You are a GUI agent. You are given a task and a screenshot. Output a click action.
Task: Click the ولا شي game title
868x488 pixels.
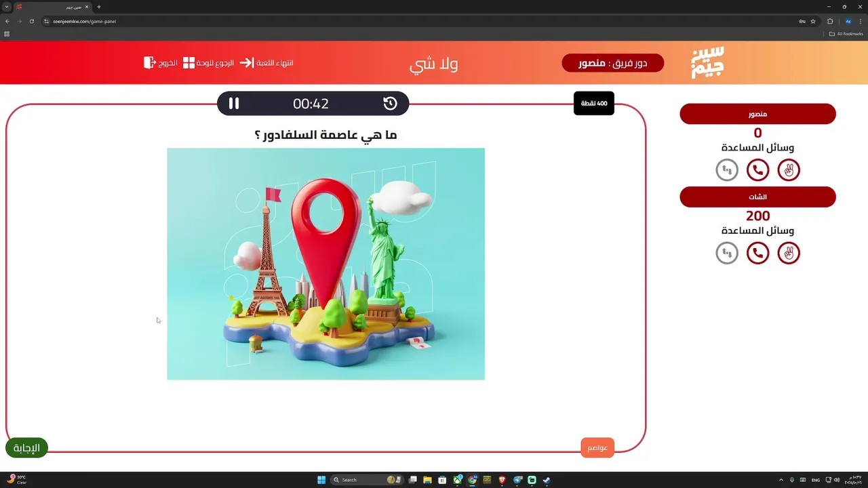click(x=434, y=64)
